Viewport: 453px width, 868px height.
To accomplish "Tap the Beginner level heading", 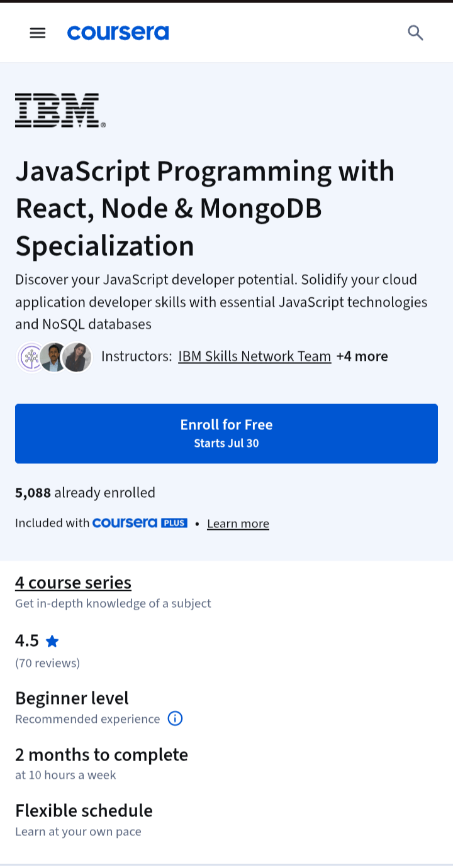I will tap(72, 698).
